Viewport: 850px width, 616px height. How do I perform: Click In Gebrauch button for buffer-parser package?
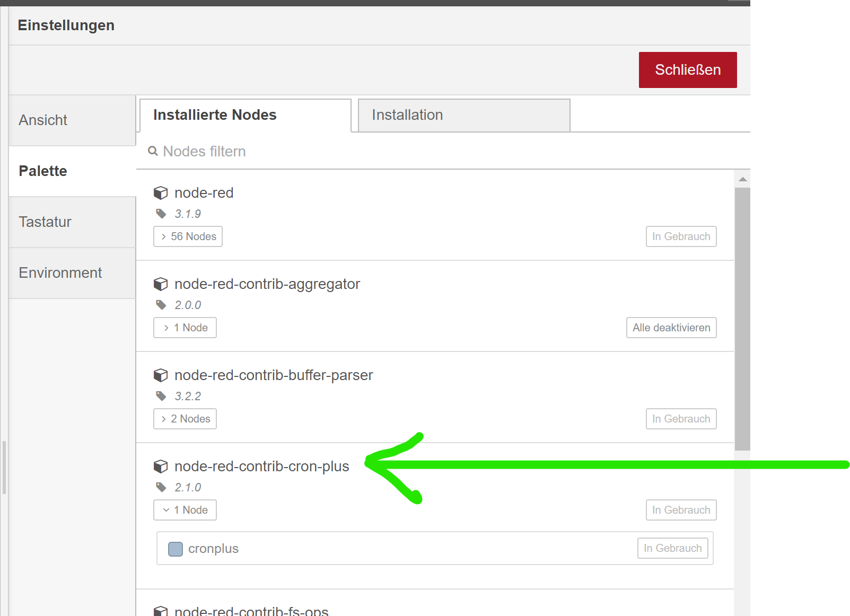(681, 419)
